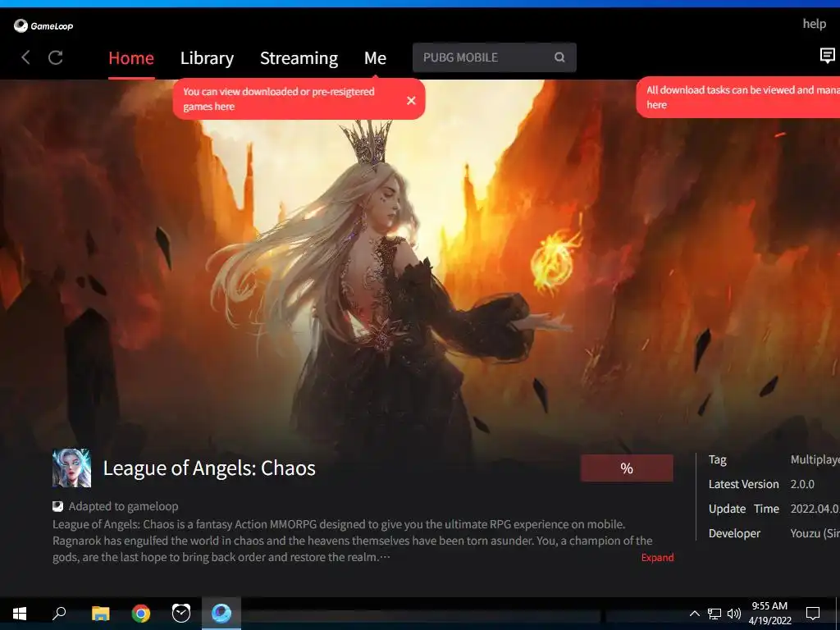Open the Windows Start menu
Viewport: 840px width, 630px height.
click(x=20, y=614)
